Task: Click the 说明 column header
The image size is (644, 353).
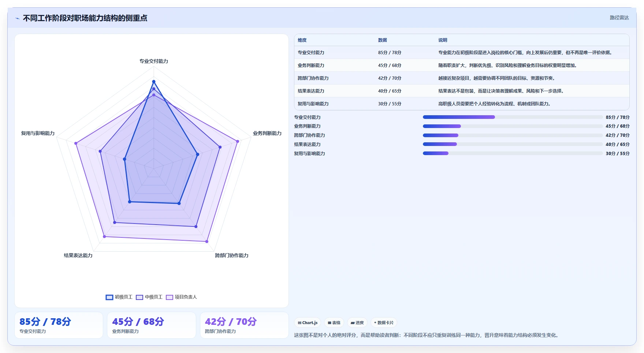Action: (x=443, y=40)
